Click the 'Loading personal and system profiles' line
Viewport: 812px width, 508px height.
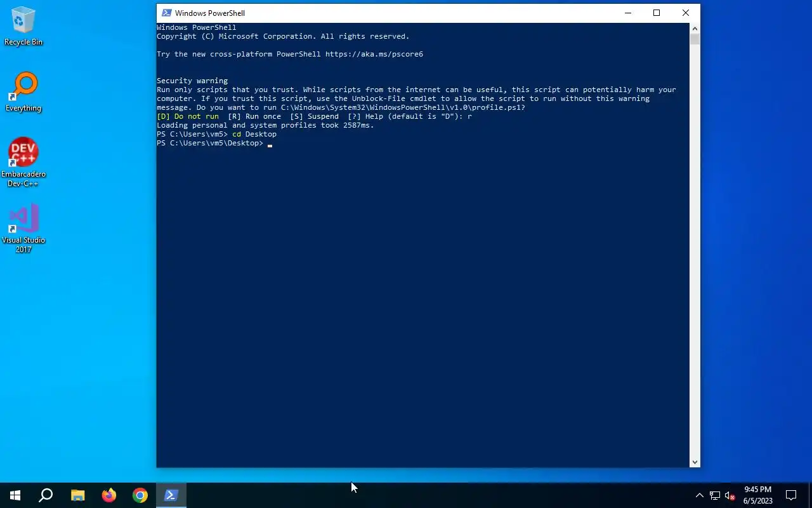[x=265, y=125]
